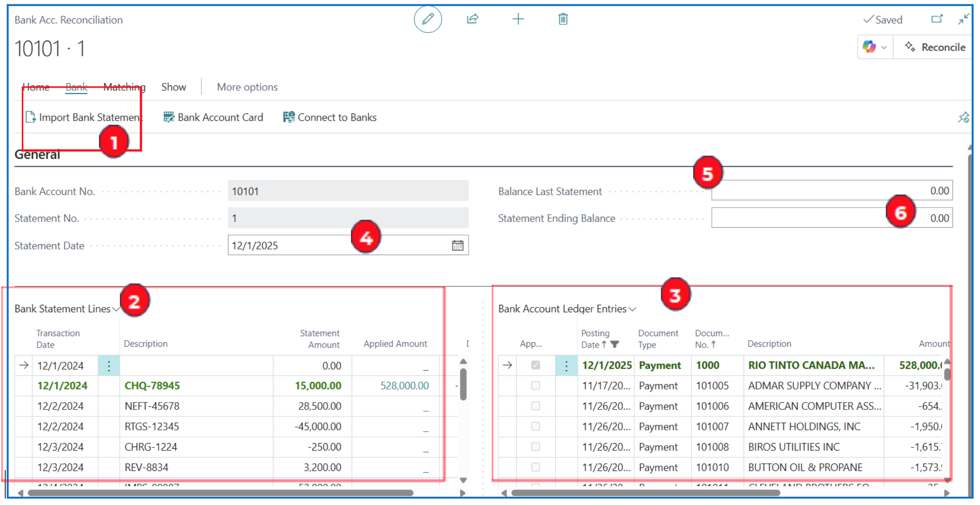This screenshot has height=505, width=980.
Task: Click the open in new window icon
Action: pyautogui.click(x=936, y=19)
